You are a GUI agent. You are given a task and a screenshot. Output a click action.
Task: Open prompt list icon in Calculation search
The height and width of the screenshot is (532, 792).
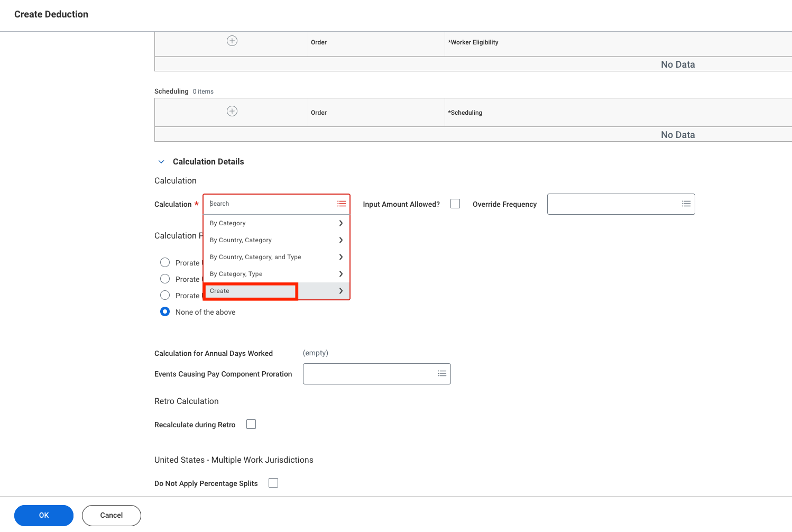342,204
